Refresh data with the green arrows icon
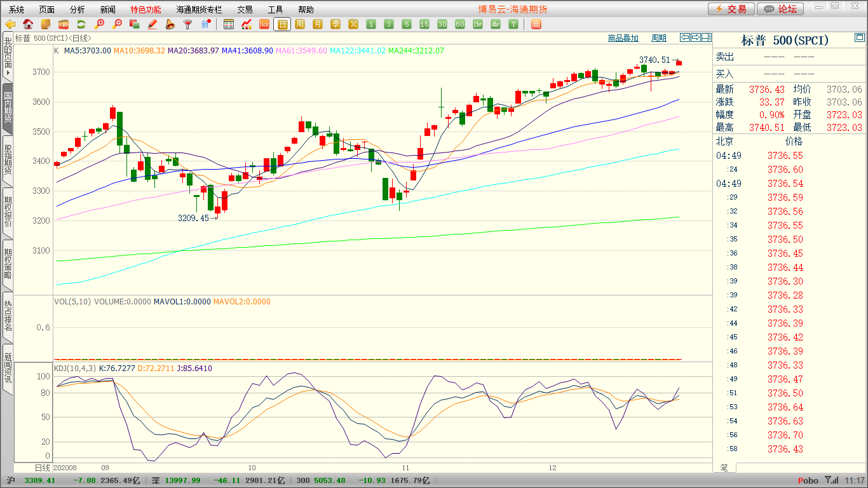The height and width of the screenshot is (488, 868). [81, 24]
